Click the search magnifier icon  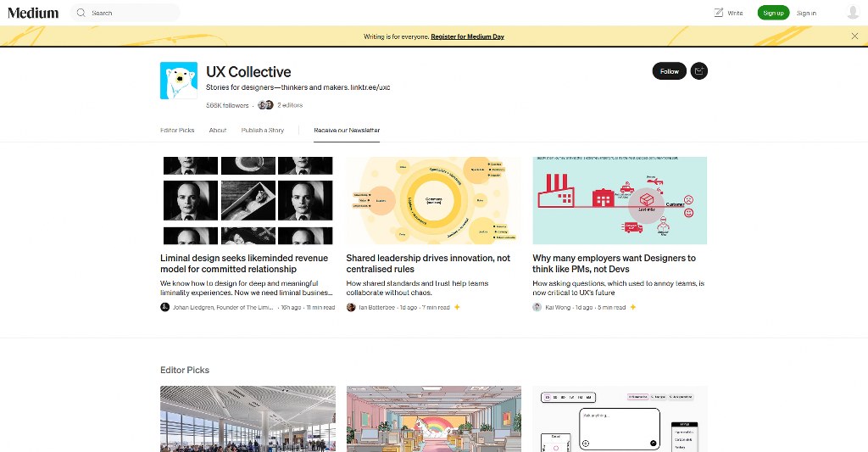point(81,13)
